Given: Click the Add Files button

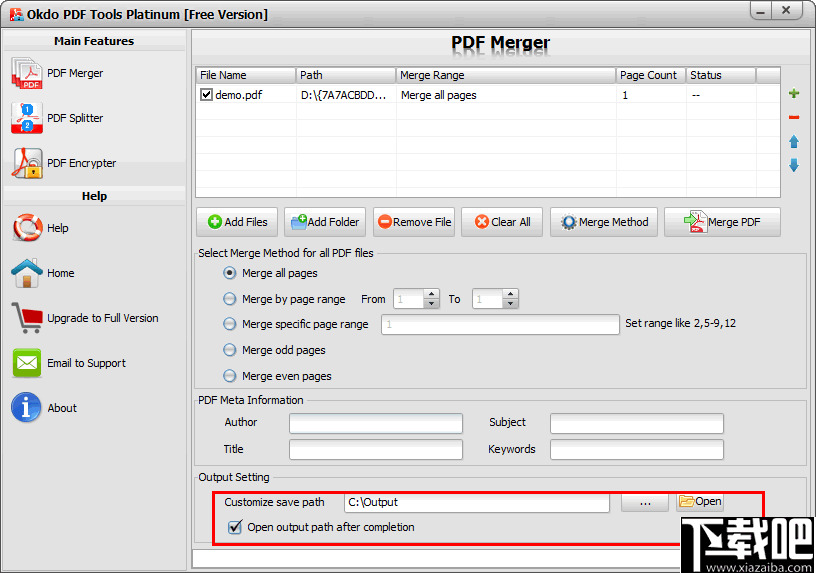Looking at the screenshot, I should click(237, 222).
